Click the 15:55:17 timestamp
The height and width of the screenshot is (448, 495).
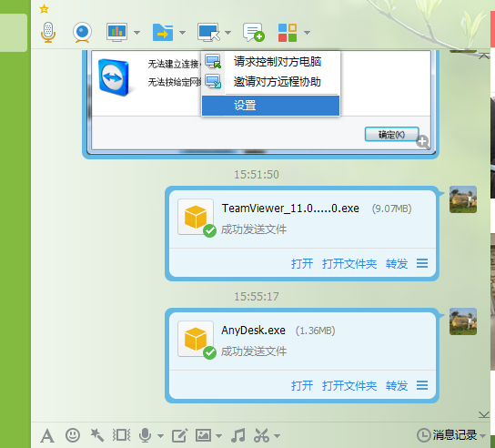(x=257, y=297)
